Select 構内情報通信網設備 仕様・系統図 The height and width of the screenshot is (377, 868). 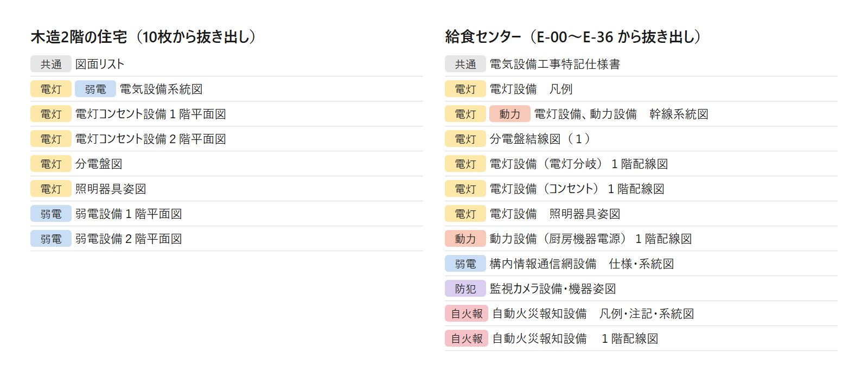click(x=582, y=264)
